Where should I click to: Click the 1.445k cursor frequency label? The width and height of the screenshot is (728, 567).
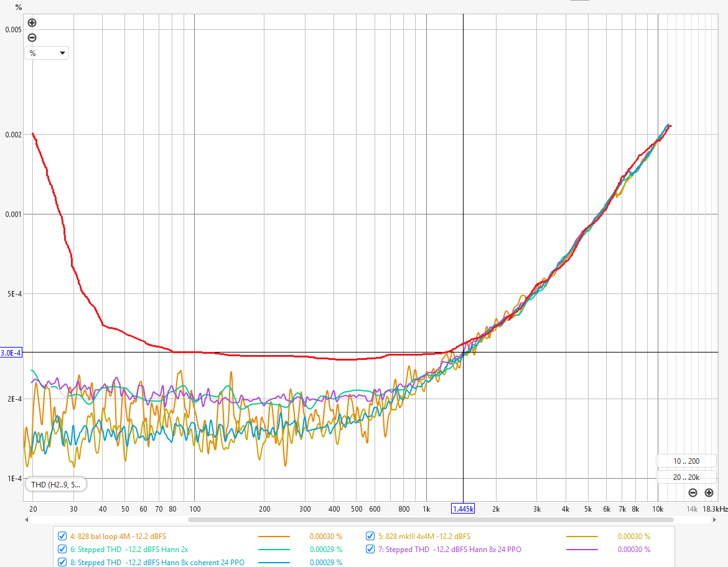[463, 509]
